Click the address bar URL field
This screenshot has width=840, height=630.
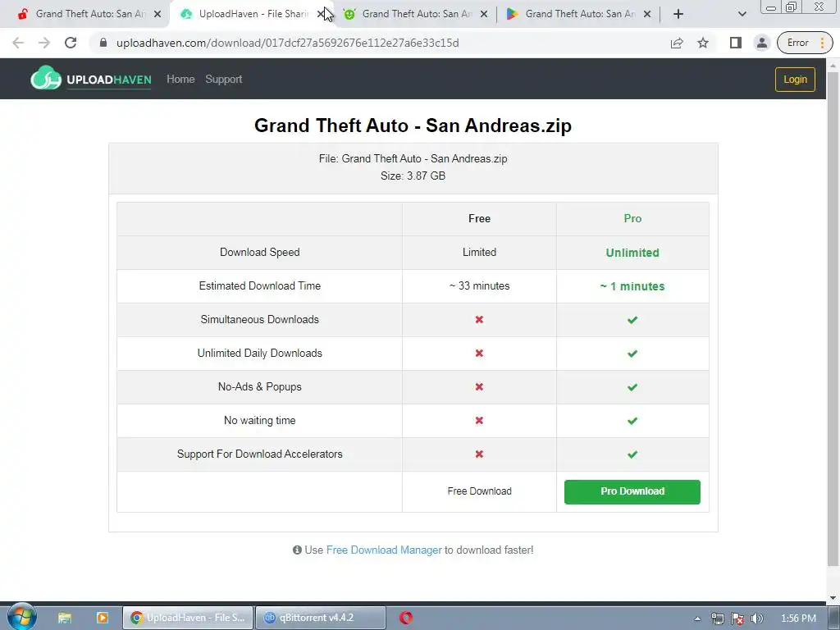click(375, 43)
